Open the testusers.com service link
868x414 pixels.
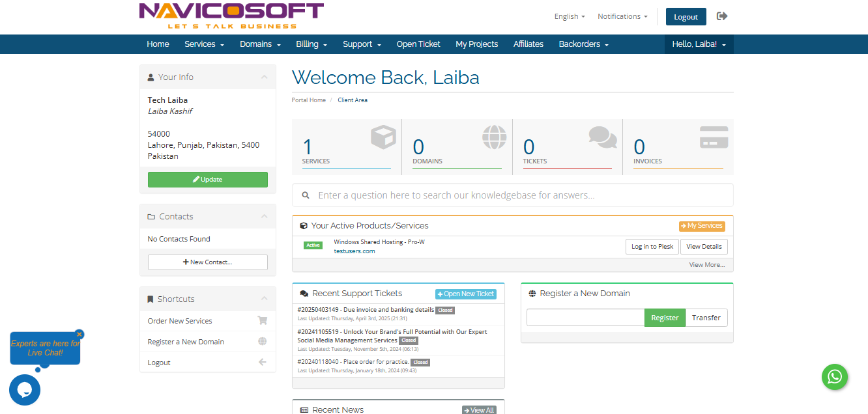coord(354,251)
